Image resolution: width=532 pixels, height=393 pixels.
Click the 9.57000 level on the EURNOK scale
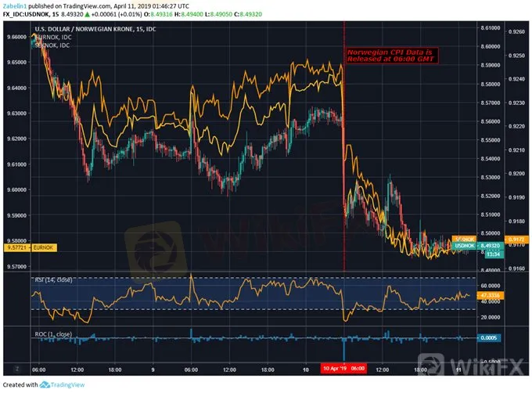tap(17, 266)
